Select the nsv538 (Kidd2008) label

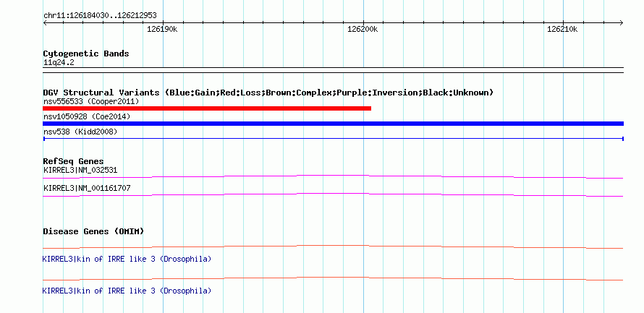point(80,132)
